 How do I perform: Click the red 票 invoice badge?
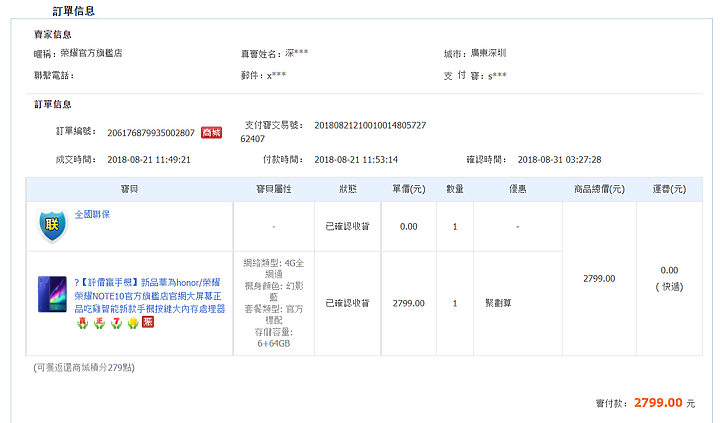point(148,322)
